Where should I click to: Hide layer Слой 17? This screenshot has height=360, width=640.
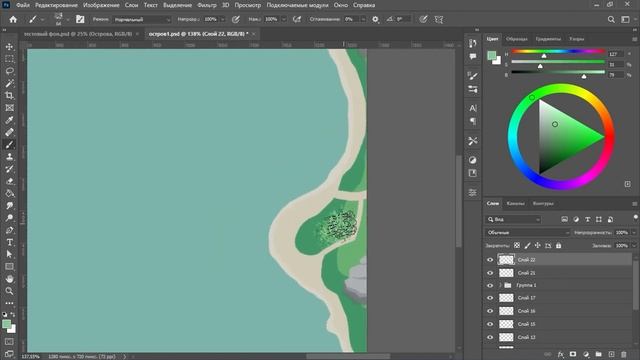point(490,298)
